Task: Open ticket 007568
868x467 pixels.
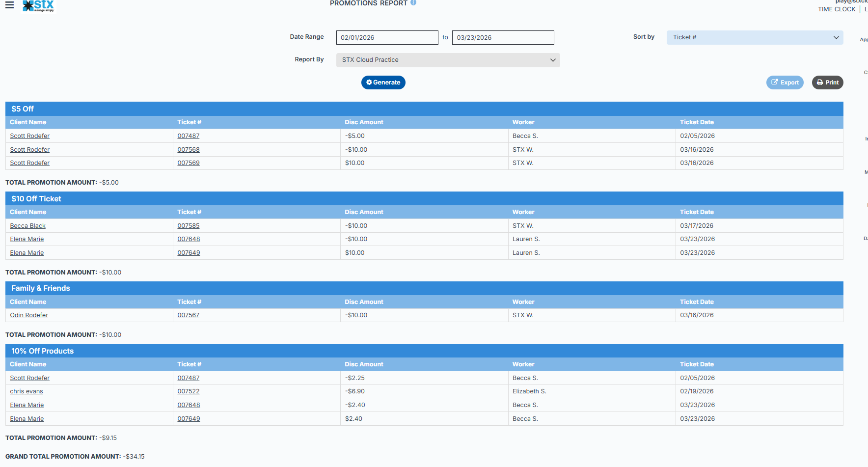Action: pyautogui.click(x=189, y=150)
